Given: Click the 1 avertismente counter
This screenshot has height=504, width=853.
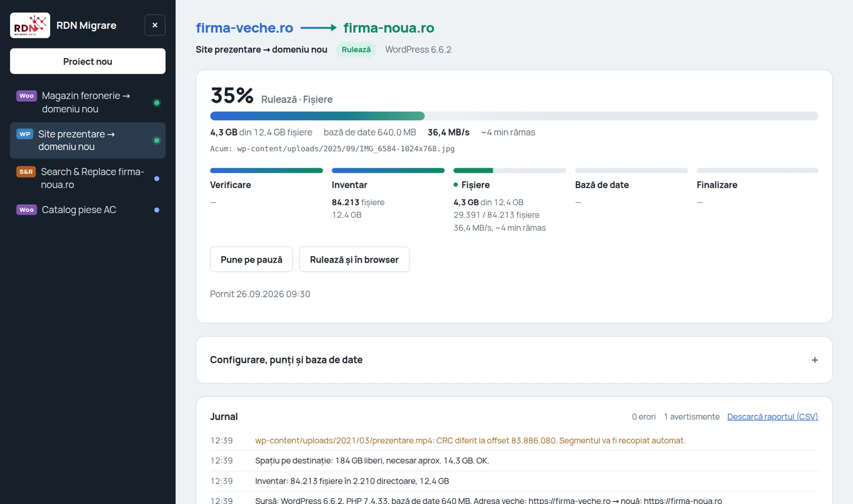Looking at the screenshot, I should [691, 417].
